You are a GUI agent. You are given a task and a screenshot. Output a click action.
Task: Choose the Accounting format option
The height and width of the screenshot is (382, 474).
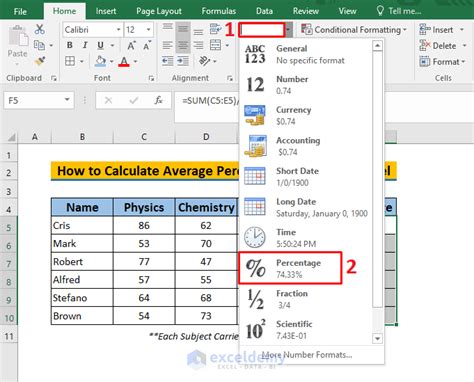click(x=306, y=146)
